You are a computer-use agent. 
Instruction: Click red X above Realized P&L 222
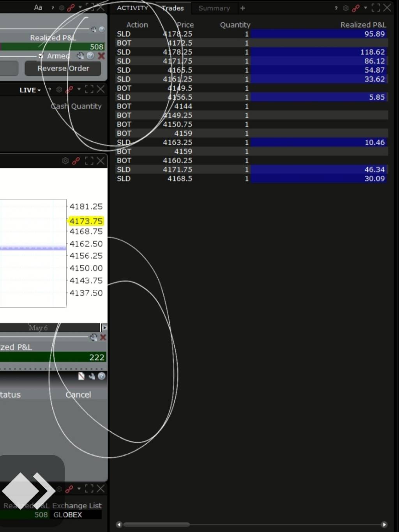pos(103,337)
